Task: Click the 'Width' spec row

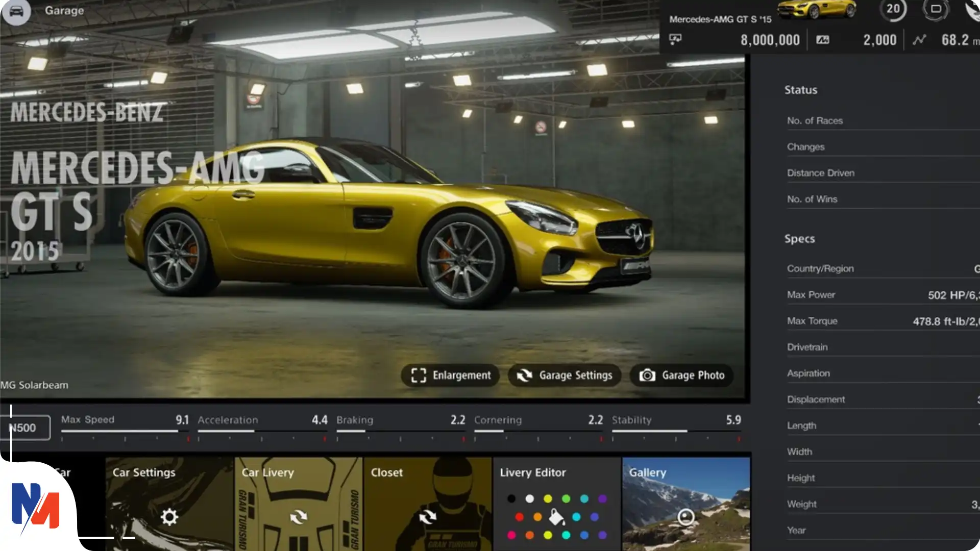Action: pyautogui.click(x=883, y=452)
